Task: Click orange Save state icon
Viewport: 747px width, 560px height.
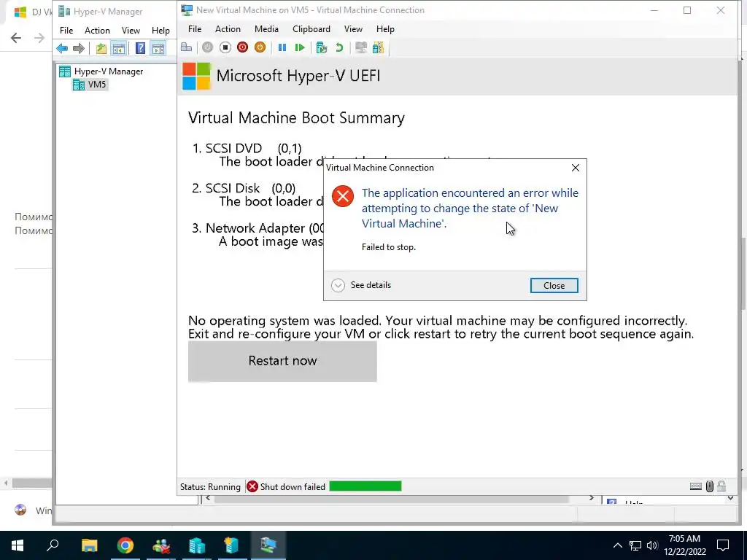Action: [260, 47]
